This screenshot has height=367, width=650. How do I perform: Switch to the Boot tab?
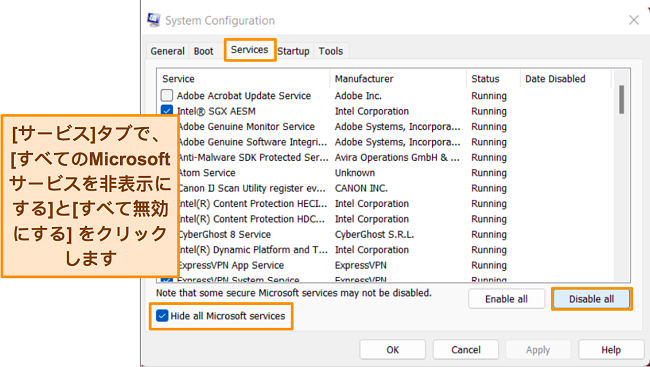click(204, 51)
